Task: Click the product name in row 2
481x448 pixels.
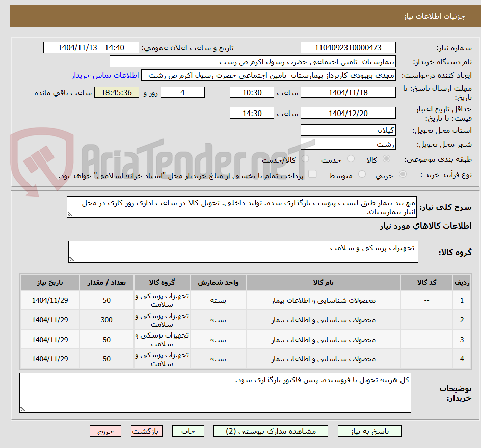Action: 324,320
